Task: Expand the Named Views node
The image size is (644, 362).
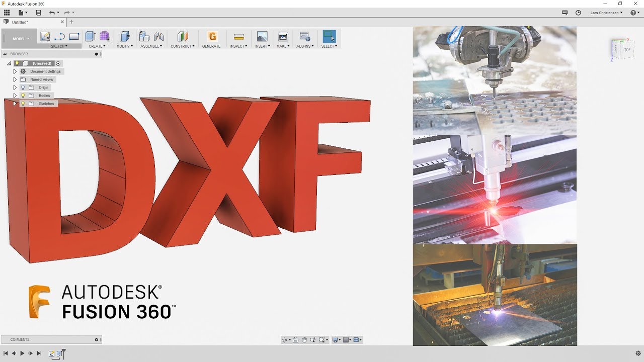Action: [x=15, y=79]
